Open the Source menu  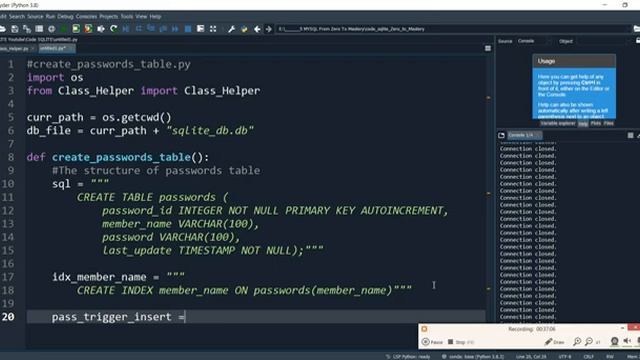point(35,16)
